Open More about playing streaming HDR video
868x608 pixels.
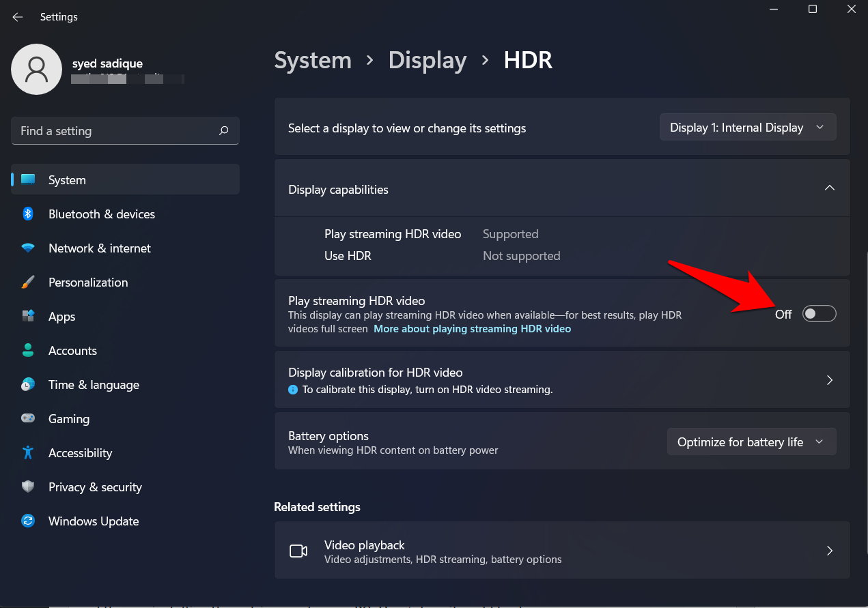click(472, 328)
